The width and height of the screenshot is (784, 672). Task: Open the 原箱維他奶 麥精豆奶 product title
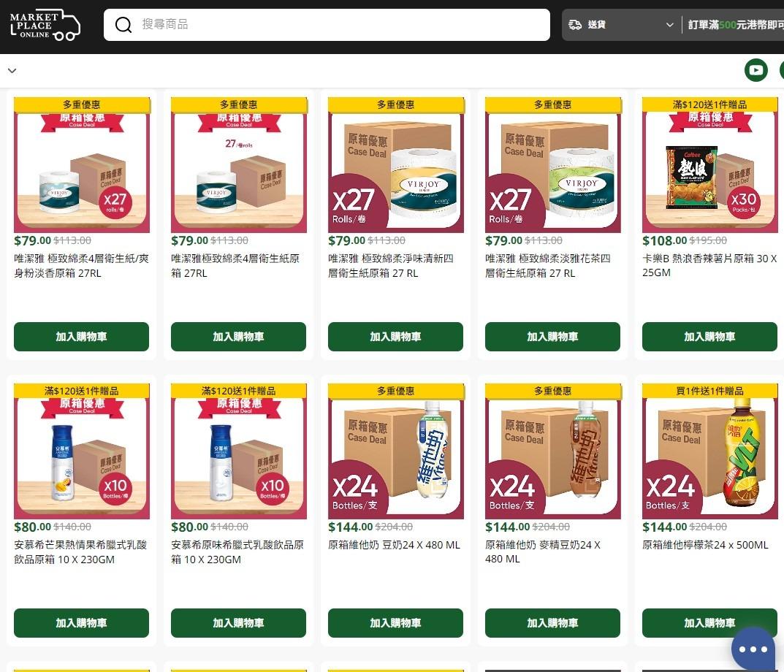coord(543,552)
